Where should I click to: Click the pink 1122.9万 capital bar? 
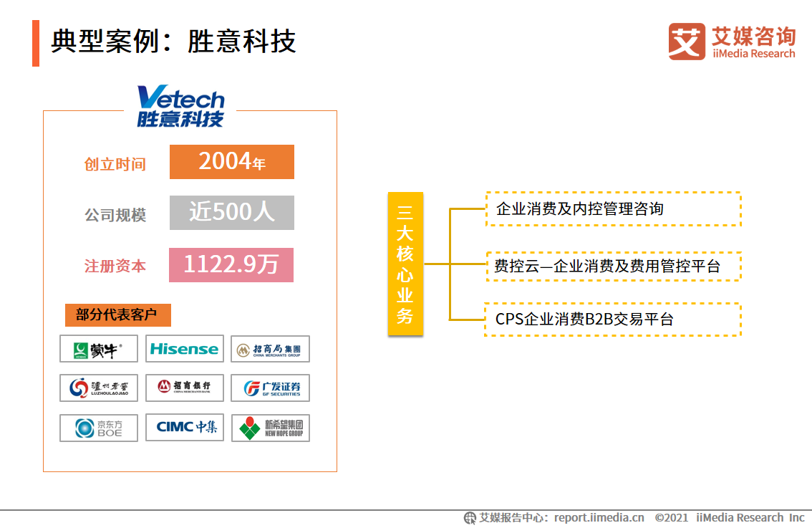click(231, 264)
